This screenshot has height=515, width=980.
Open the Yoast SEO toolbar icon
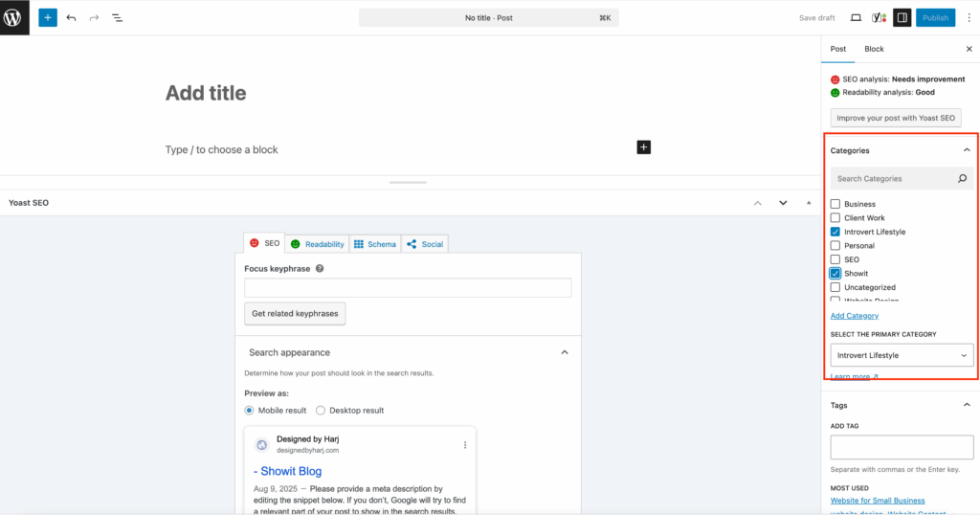tap(879, 17)
